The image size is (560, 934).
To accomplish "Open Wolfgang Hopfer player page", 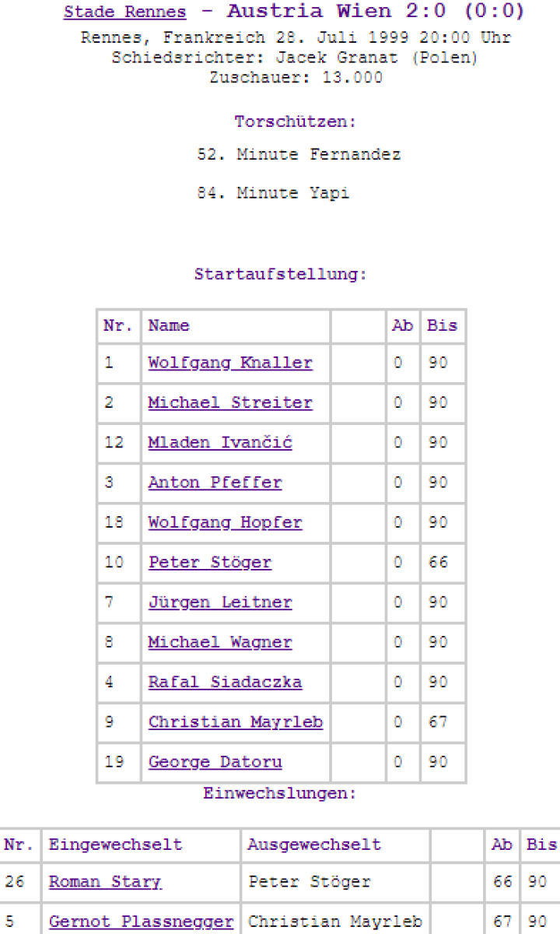I will pos(225,523).
